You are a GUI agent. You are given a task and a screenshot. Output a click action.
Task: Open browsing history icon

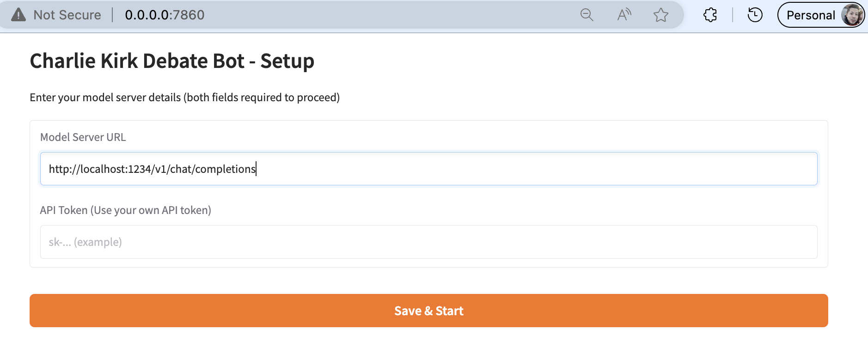pyautogui.click(x=754, y=14)
